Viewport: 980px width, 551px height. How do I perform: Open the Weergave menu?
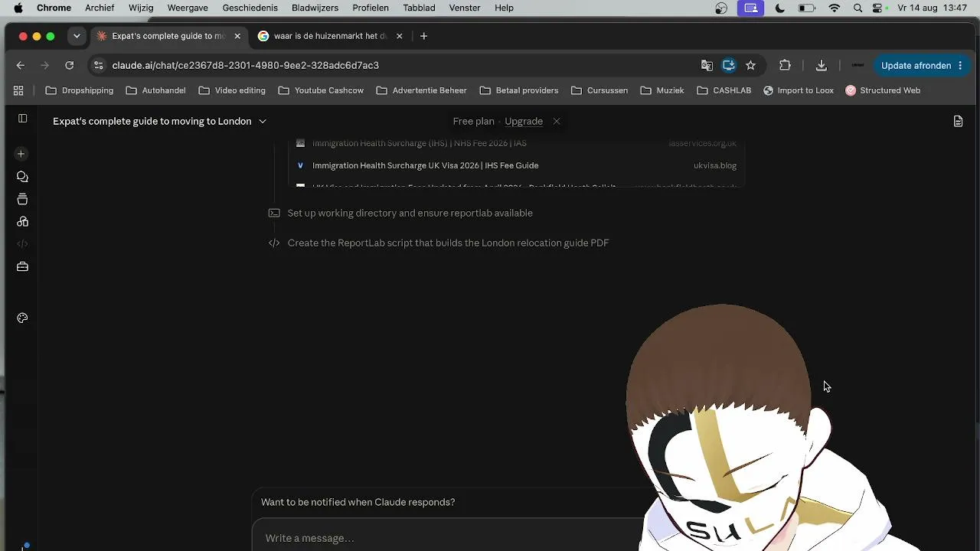pos(188,8)
